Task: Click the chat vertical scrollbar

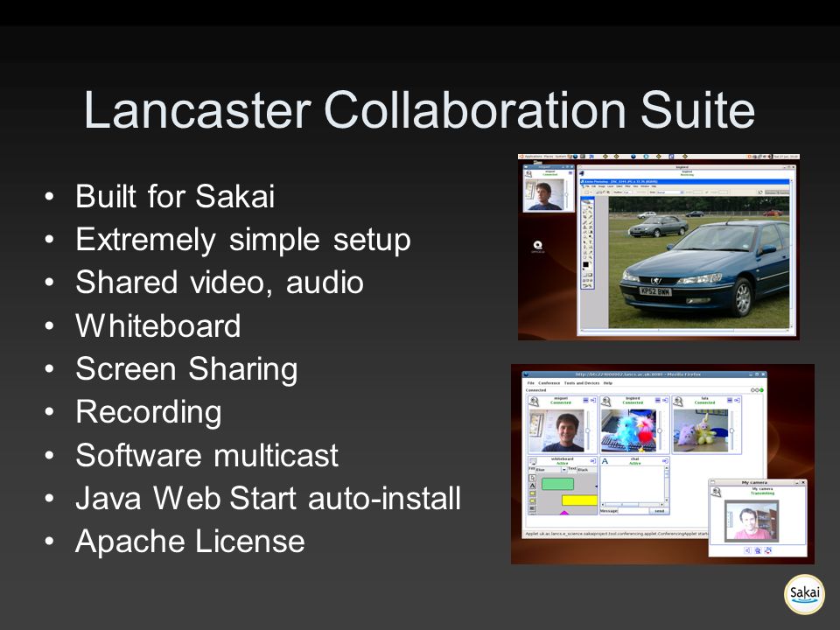Action: (x=667, y=484)
